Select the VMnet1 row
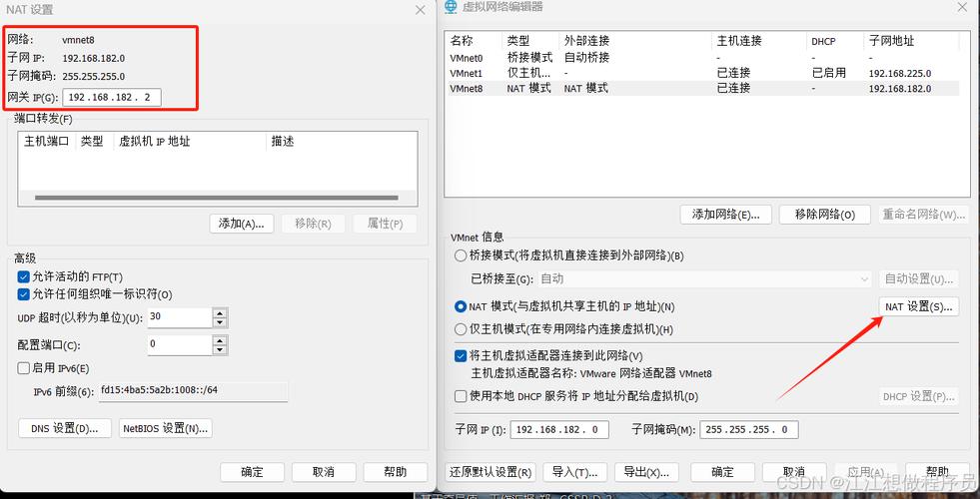The image size is (980, 499). [701, 73]
